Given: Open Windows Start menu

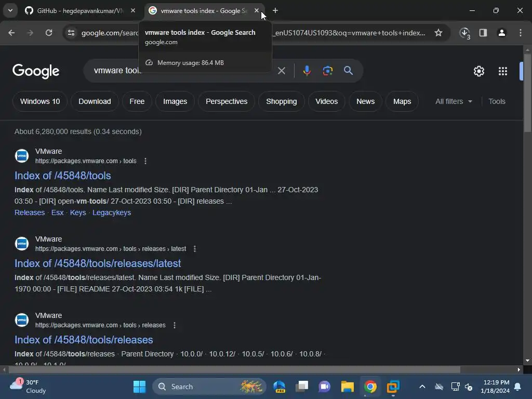Looking at the screenshot, I should point(139,387).
